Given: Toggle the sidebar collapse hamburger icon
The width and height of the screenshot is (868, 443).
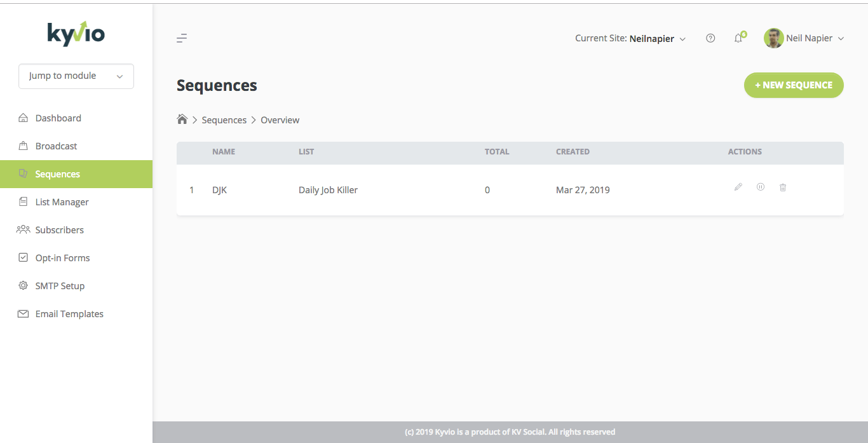Looking at the screenshot, I should pos(182,38).
